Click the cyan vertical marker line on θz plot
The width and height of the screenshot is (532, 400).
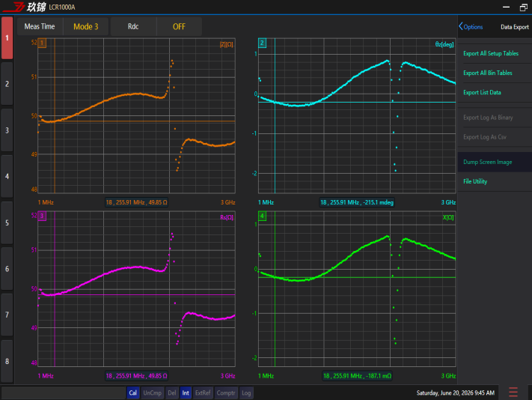(x=275, y=115)
